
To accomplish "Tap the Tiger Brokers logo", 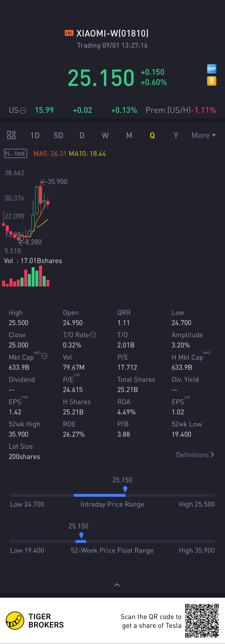I will click(x=15, y=620).
